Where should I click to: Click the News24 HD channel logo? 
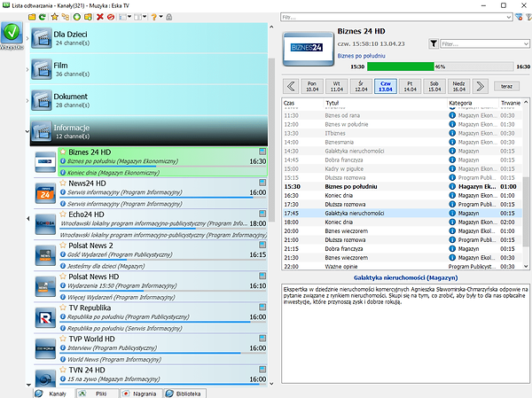click(x=45, y=193)
